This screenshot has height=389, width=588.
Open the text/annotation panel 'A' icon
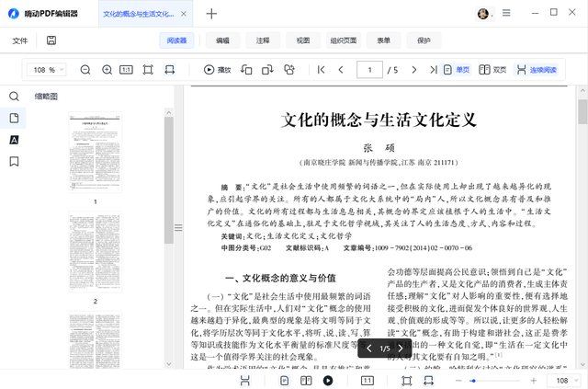[x=14, y=140]
